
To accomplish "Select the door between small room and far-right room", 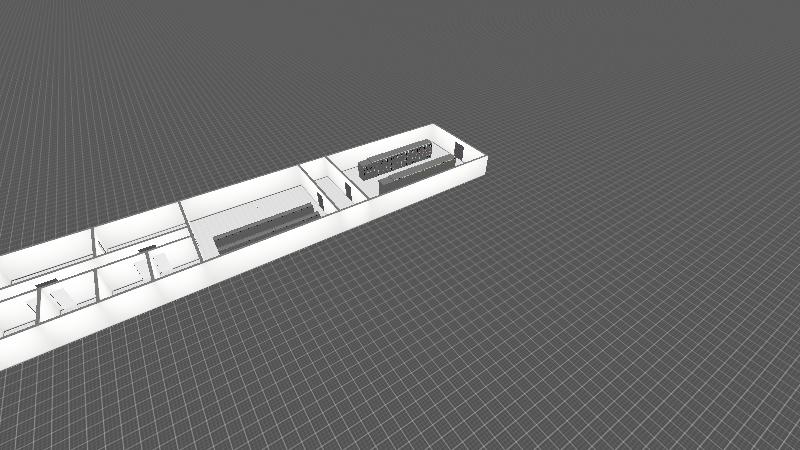I will [x=345, y=189].
